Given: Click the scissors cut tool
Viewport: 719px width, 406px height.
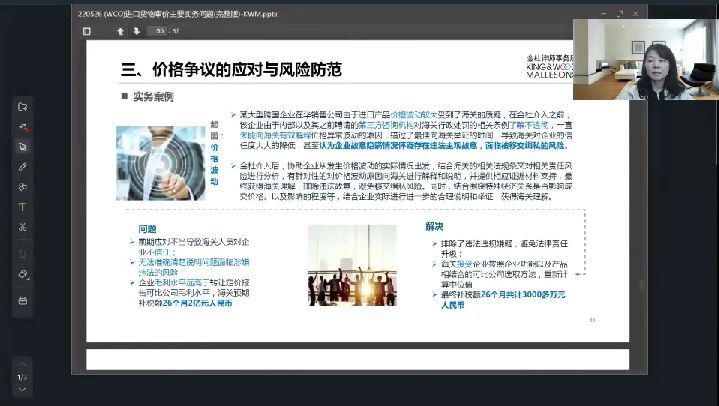Looking at the screenshot, I should 22,226.
